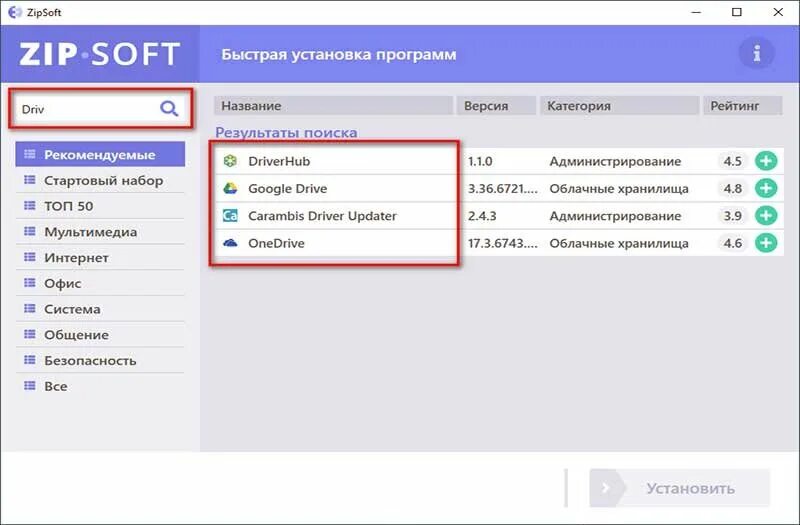Click DriverHub version 1.1.0
Image resolution: width=800 pixels, height=525 pixels.
click(x=480, y=161)
